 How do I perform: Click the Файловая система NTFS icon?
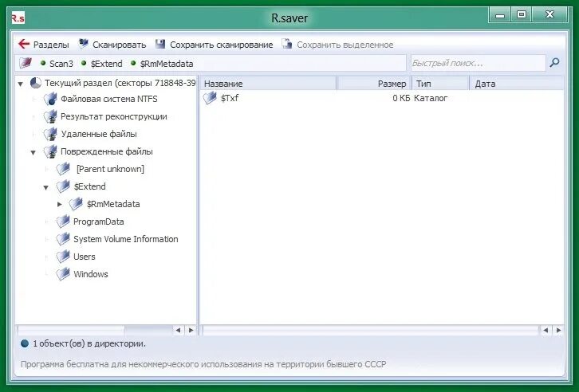pyautogui.click(x=50, y=99)
